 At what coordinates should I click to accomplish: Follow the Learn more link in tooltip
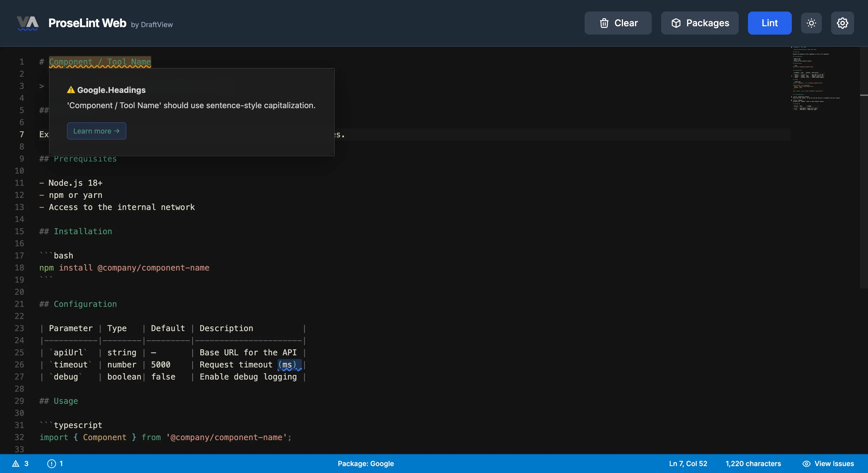(96, 131)
